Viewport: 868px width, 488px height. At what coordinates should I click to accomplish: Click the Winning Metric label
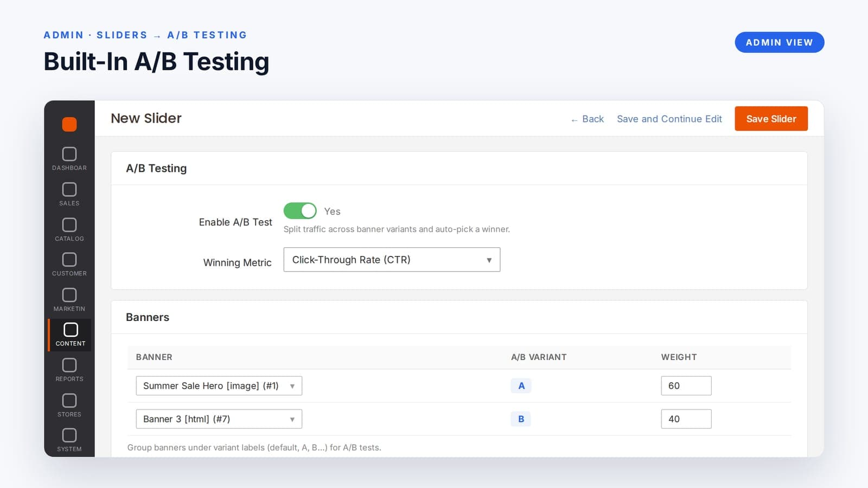tap(237, 262)
